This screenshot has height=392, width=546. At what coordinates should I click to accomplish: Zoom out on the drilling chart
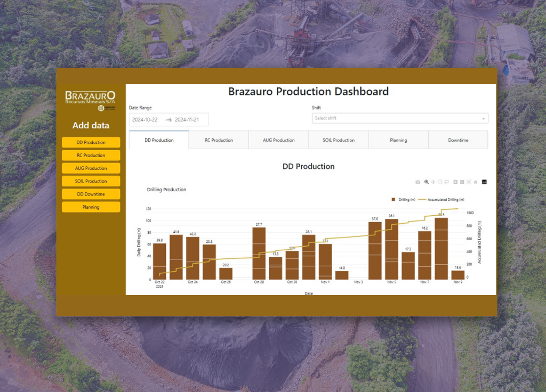pyautogui.click(x=462, y=182)
